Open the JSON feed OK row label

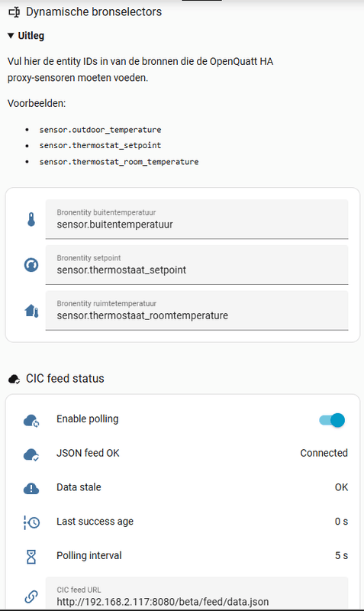click(88, 453)
